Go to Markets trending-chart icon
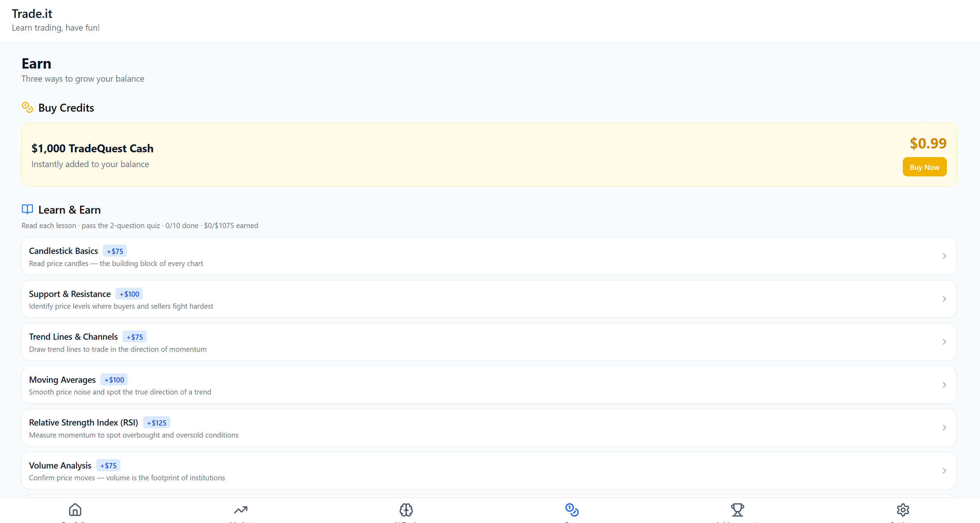 coord(240,510)
